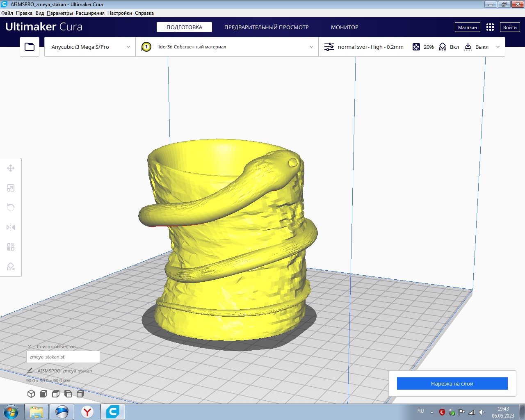The width and height of the screenshot is (525, 420).
Task: Select zmeya_stakan.stl in object list
Action: coord(63,357)
